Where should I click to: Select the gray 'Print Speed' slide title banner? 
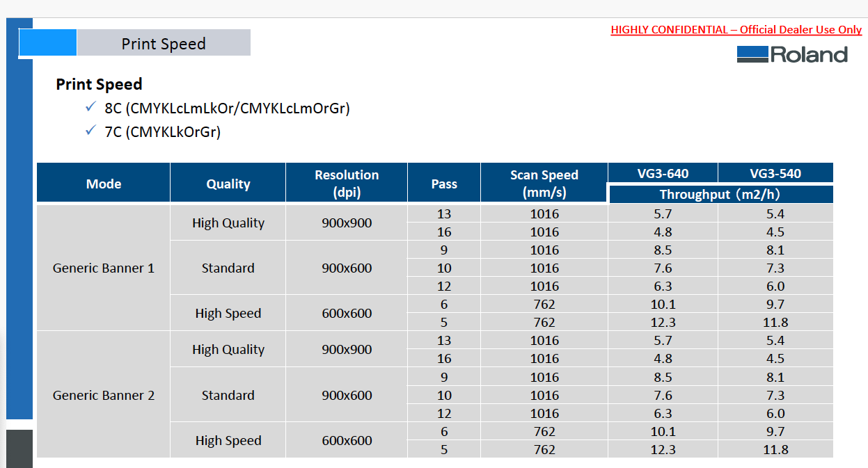pyautogui.click(x=164, y=43)
